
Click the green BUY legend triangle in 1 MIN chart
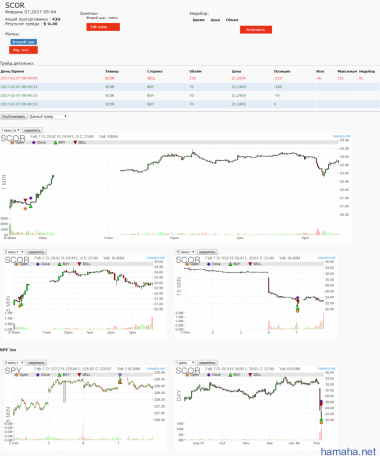[55, 143]
